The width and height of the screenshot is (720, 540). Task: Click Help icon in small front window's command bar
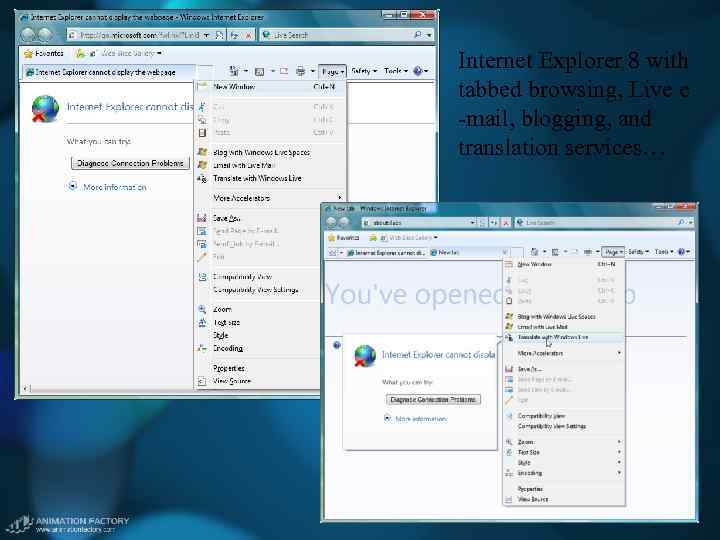[681, 252]
